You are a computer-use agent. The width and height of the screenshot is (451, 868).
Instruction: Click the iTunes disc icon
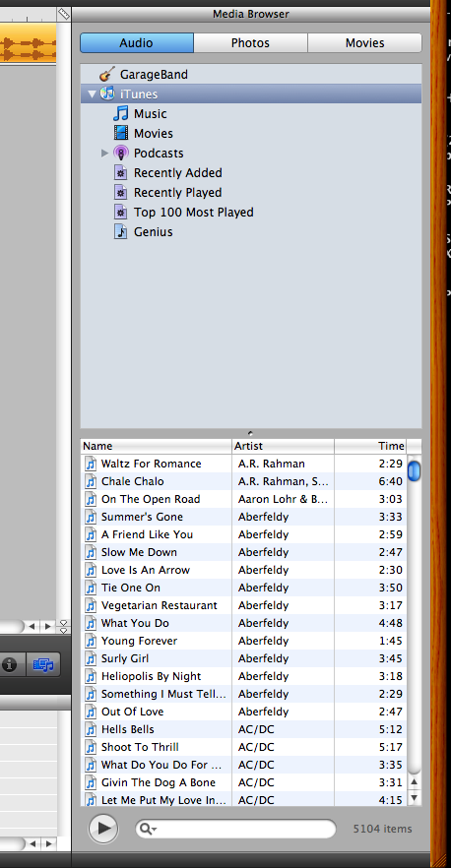107,93
